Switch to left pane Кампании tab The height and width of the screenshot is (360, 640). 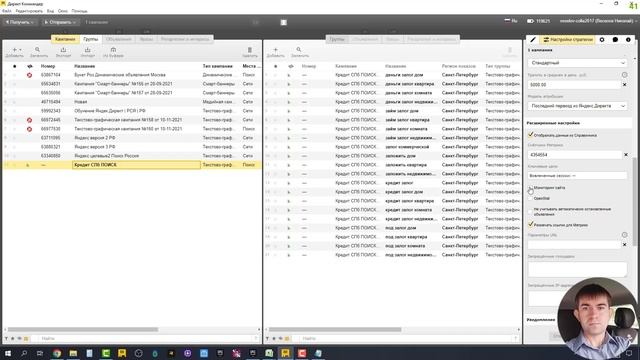65,39
